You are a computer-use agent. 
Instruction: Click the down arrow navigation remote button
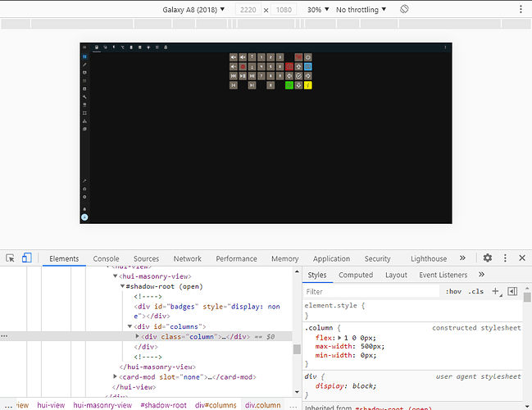tap(298, 85)
